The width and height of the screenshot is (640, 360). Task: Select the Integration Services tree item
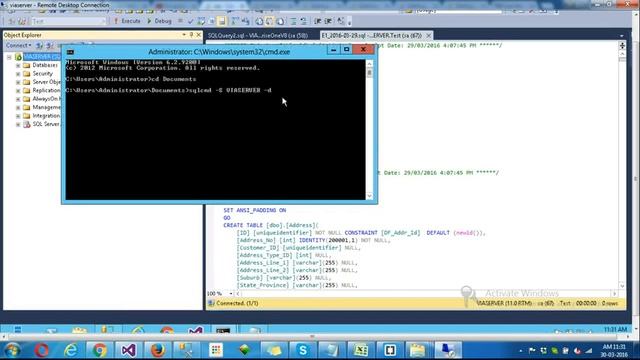[46, 116]
